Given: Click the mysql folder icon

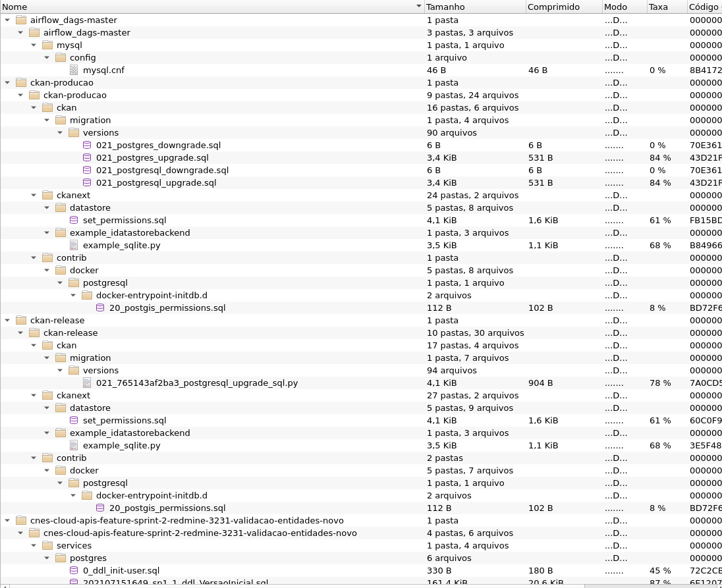Looking at the screenshot, I should tap(47, 45).
